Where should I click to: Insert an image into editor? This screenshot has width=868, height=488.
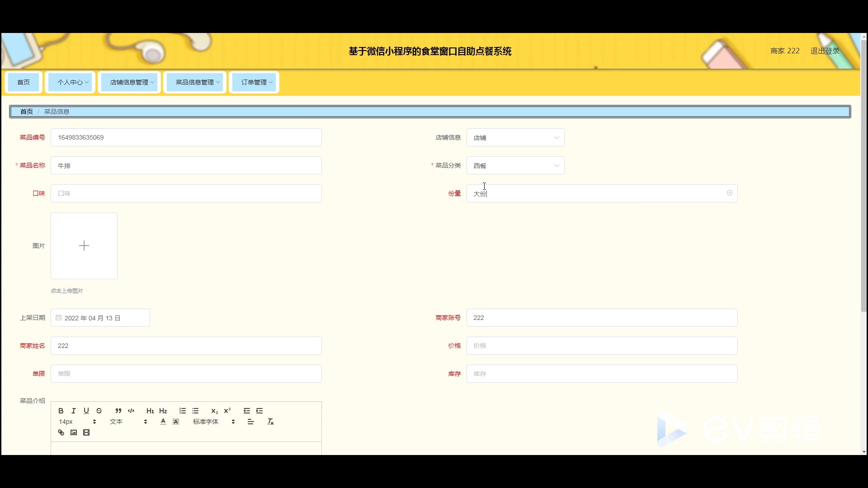click(74, 432)
